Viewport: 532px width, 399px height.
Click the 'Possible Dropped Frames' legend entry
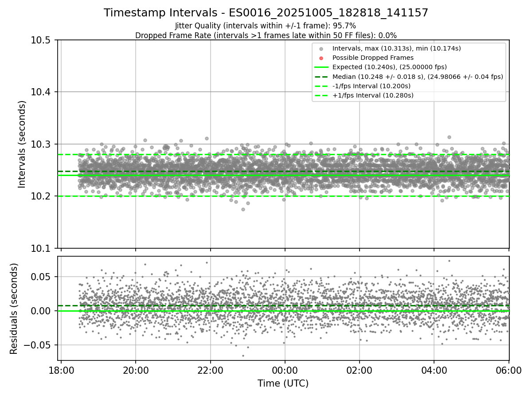(x=373, y=58)
